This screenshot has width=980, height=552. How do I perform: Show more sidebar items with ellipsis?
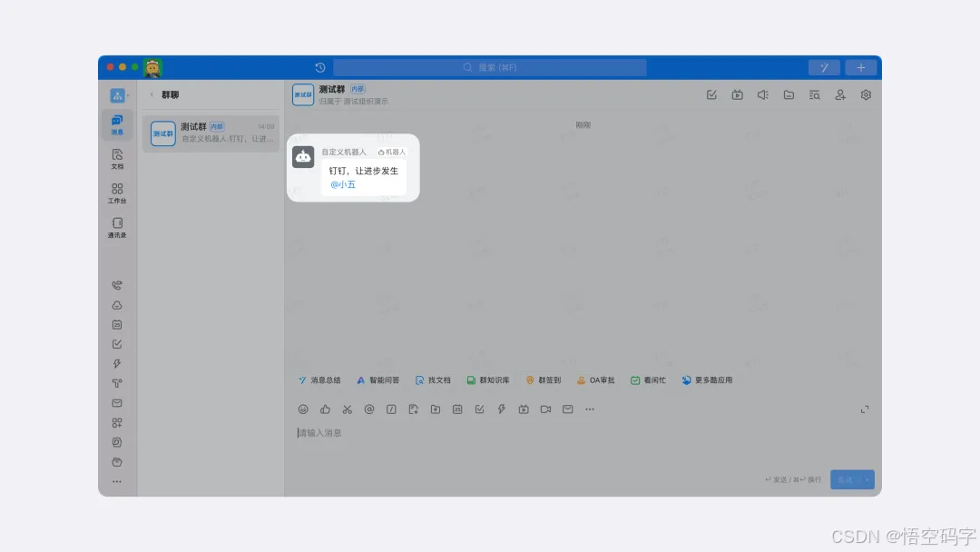pos(117,481)
